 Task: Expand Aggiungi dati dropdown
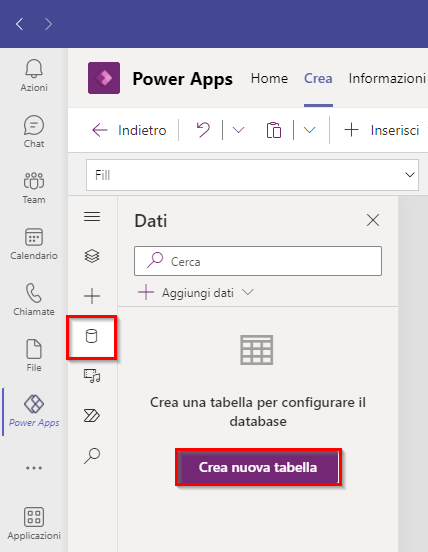[196, 293]
